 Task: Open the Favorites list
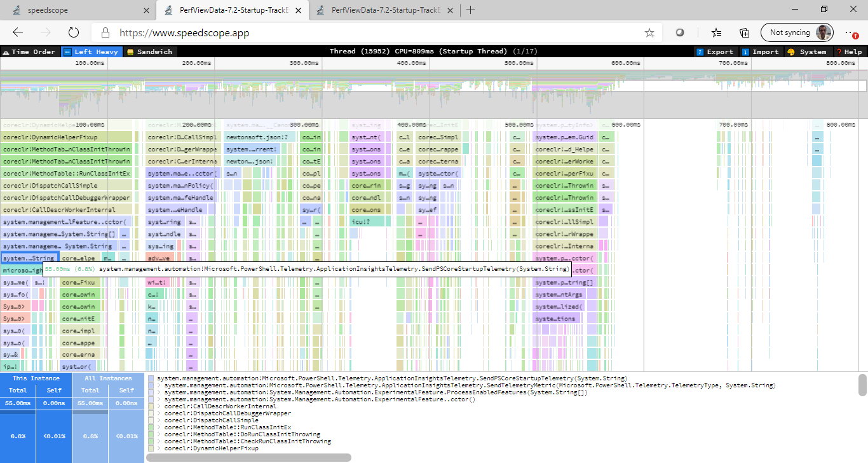point(717,32)
